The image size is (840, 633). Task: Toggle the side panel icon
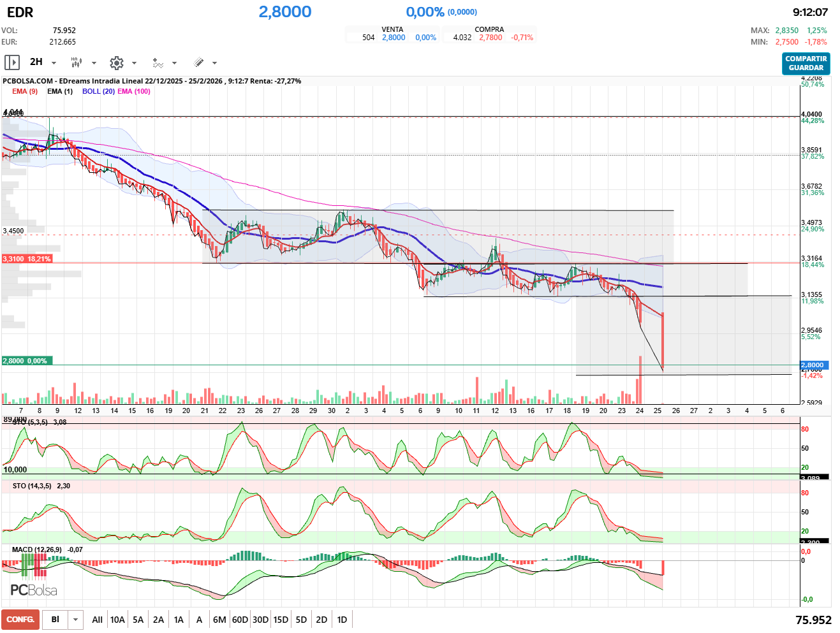click(x=11, y=62)
